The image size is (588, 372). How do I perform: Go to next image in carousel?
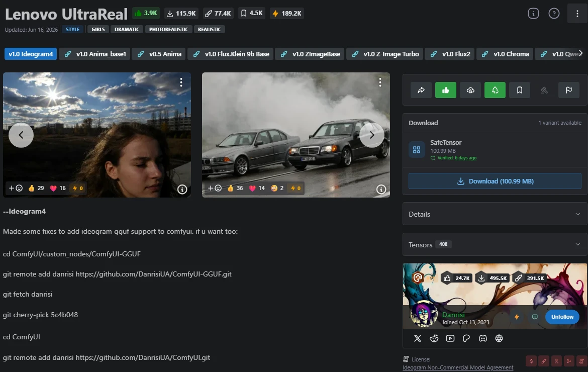pos(371,135)
